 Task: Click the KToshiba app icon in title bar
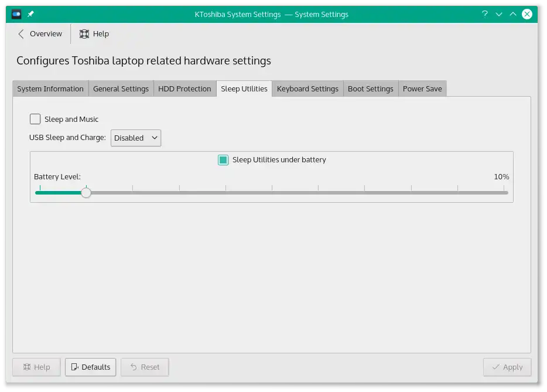point(16,14)
